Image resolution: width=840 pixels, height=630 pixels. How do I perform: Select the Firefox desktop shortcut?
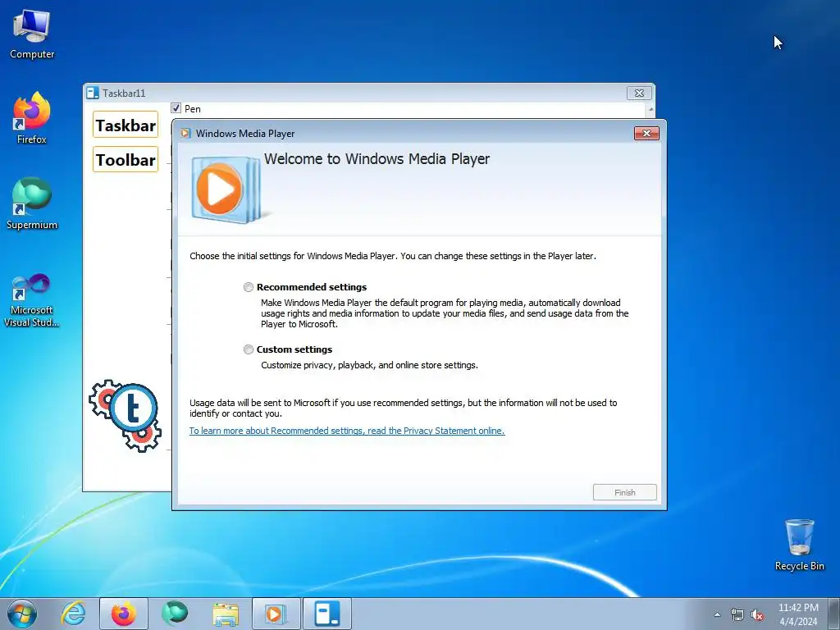click(x=32, y=118)
